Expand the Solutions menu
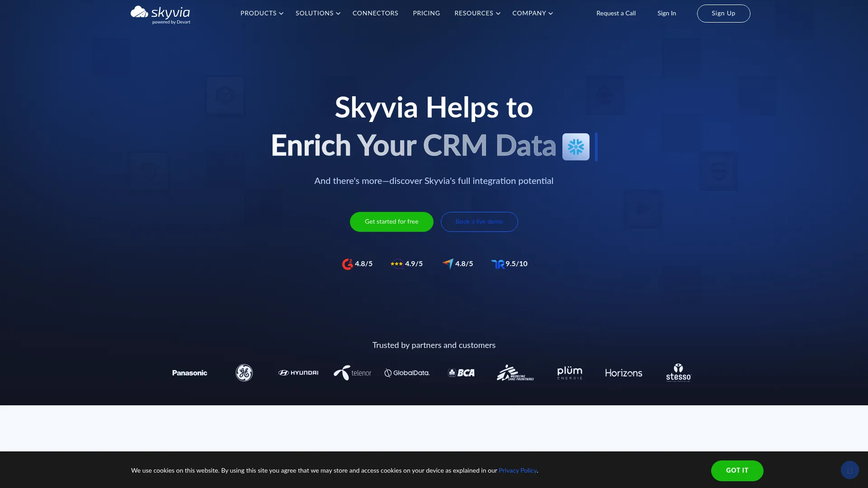 (318, 13)
